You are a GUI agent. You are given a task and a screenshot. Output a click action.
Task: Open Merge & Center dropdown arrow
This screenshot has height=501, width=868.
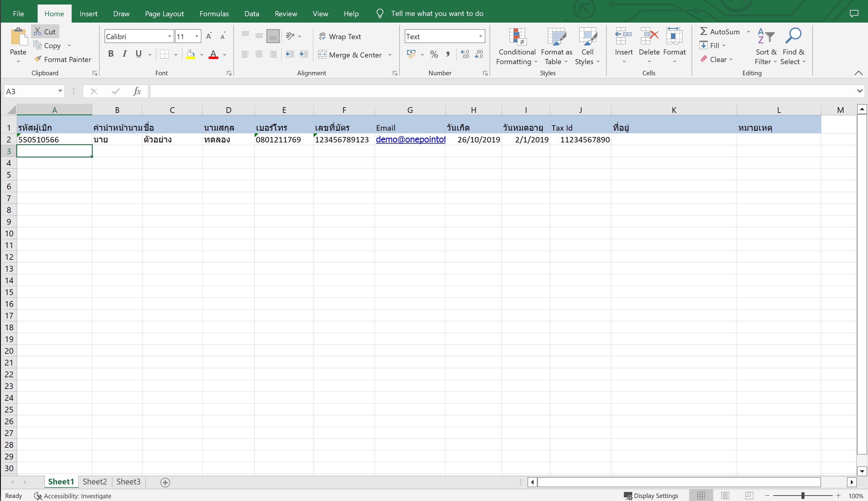(390, 55)
